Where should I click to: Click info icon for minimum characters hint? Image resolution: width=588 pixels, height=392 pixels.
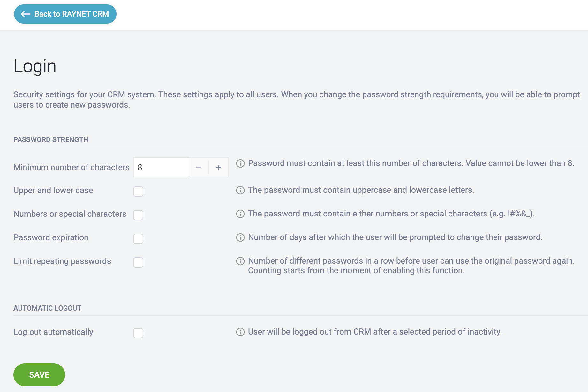pyautogui.click(x=240, y=163)
